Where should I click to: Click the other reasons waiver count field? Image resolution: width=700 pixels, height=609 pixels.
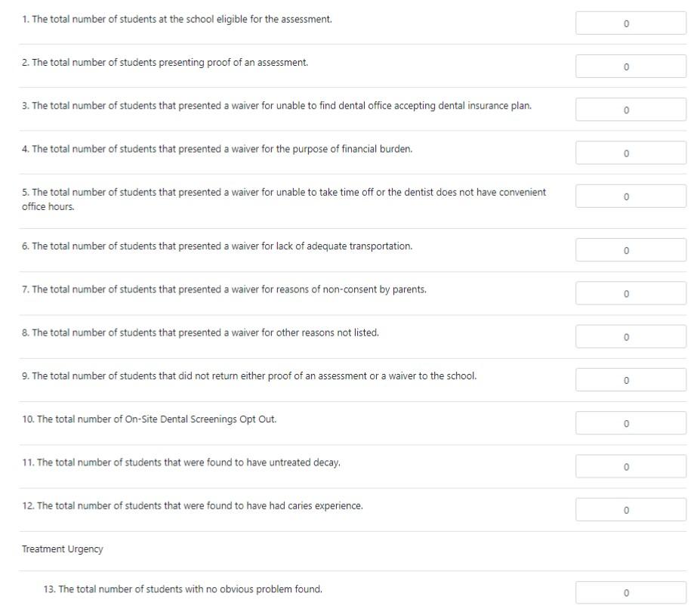tap(631, 336)
